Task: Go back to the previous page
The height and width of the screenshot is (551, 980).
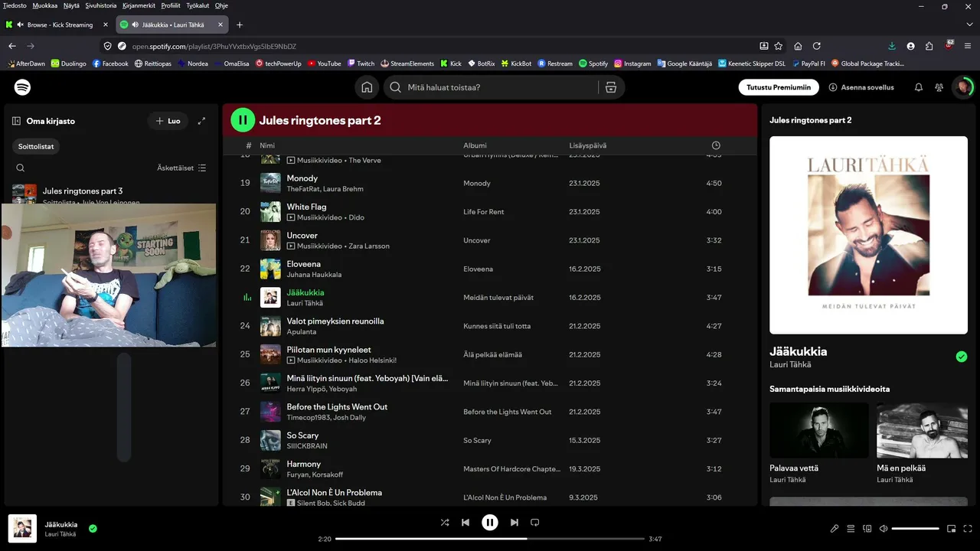Action: 12,46
